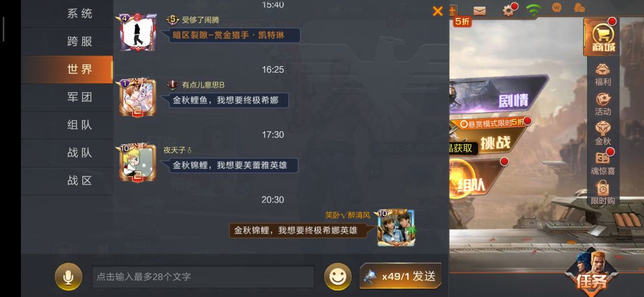
Task: Send message with the 发送 button
Action: click(x=401, y=277)
